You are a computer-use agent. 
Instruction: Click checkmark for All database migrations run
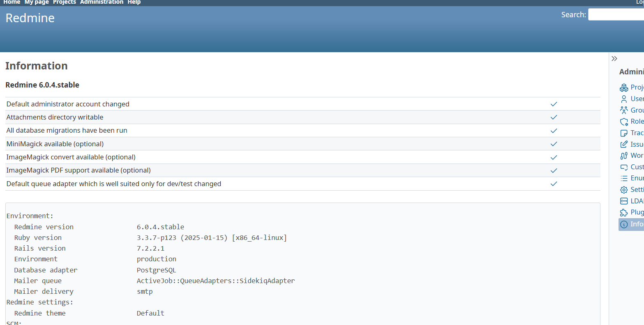[x=554, y=131]
